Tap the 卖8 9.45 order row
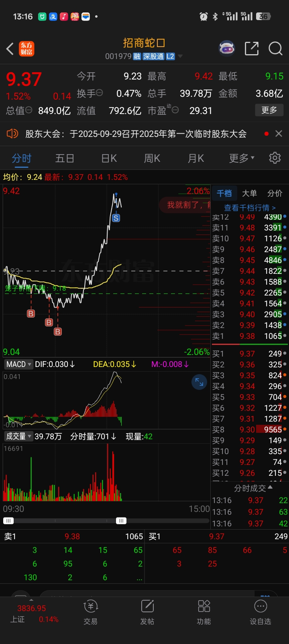Screen dimensions: 289x644 coord(249,260)
